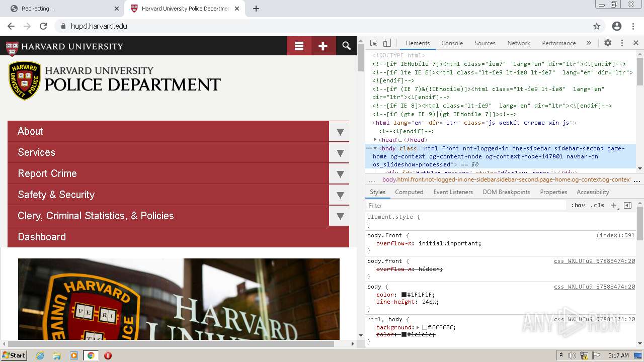Click the browser back arrow
The image size is (644, 362).
(x=11, y=26)
